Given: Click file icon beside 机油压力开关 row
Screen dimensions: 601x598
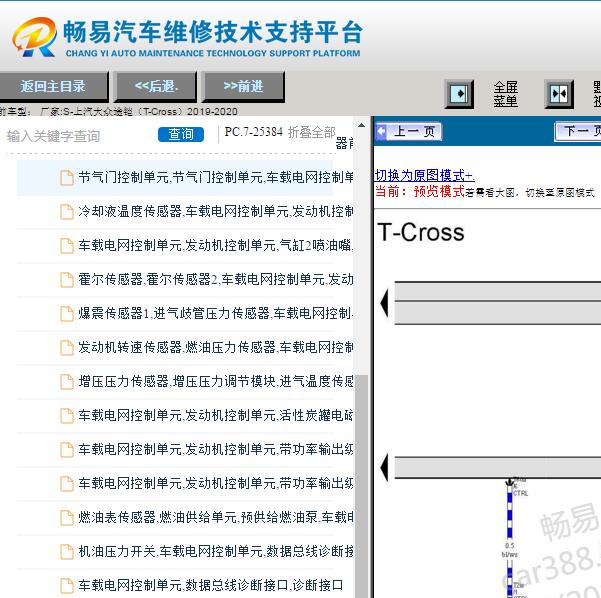Looking at the screenshot, I should [67, 552].
